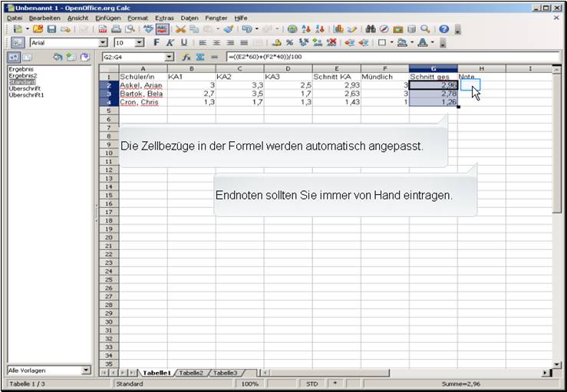Toggle Bold (F) formatting

coord(157,43)
